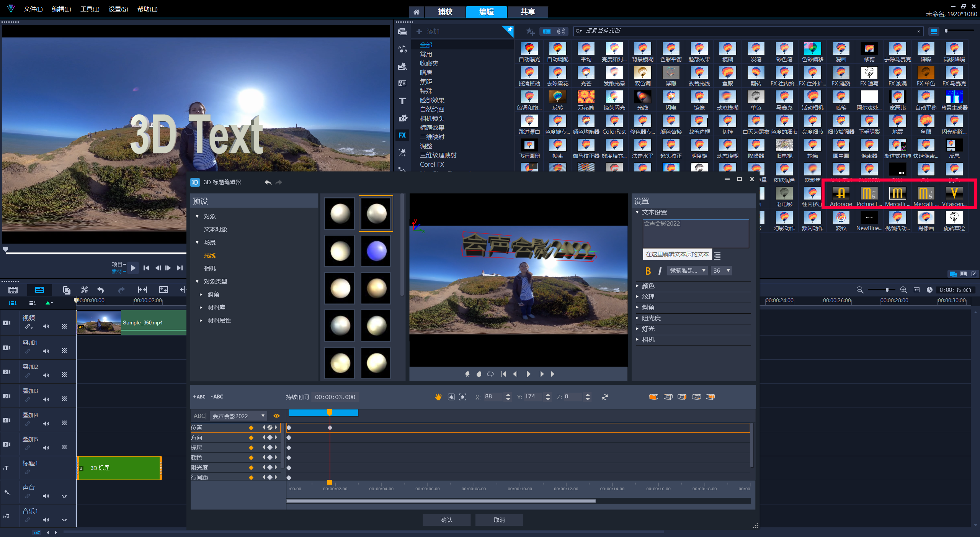Choose the 自动曝光 filter

529,52
